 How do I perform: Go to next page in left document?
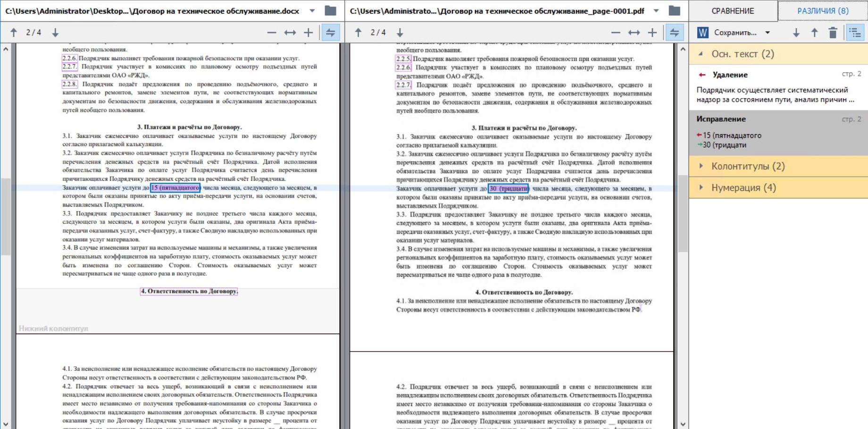click(55, 33)
